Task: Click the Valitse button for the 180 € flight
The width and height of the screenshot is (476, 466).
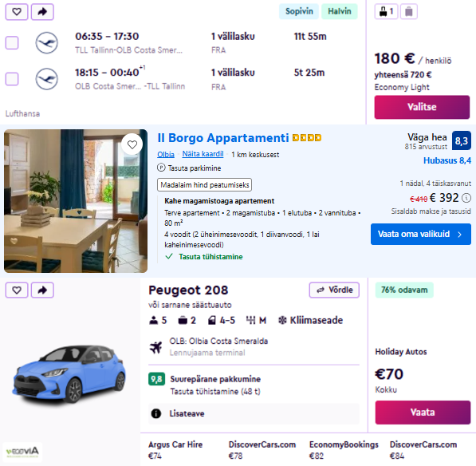Action: [422, 107]
